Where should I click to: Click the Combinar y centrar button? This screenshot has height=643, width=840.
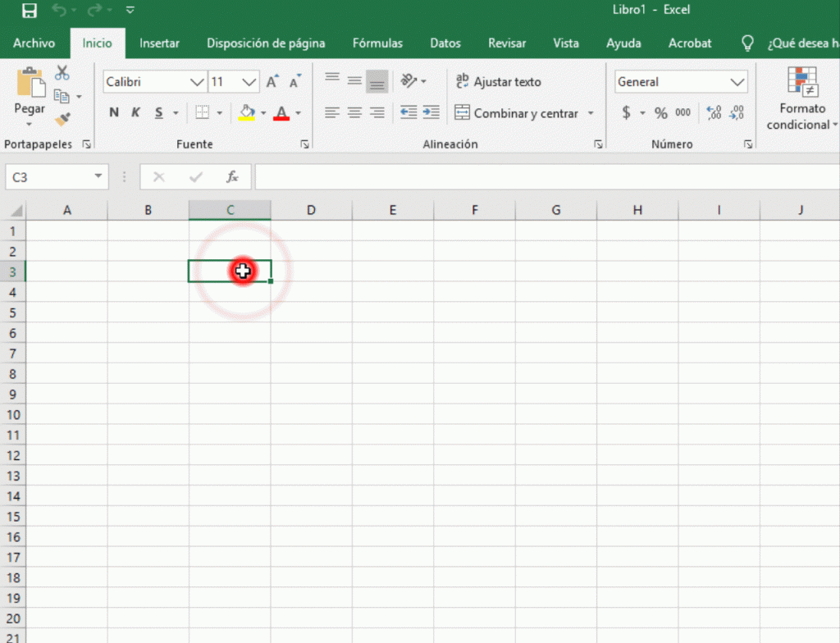coord(518,113)
